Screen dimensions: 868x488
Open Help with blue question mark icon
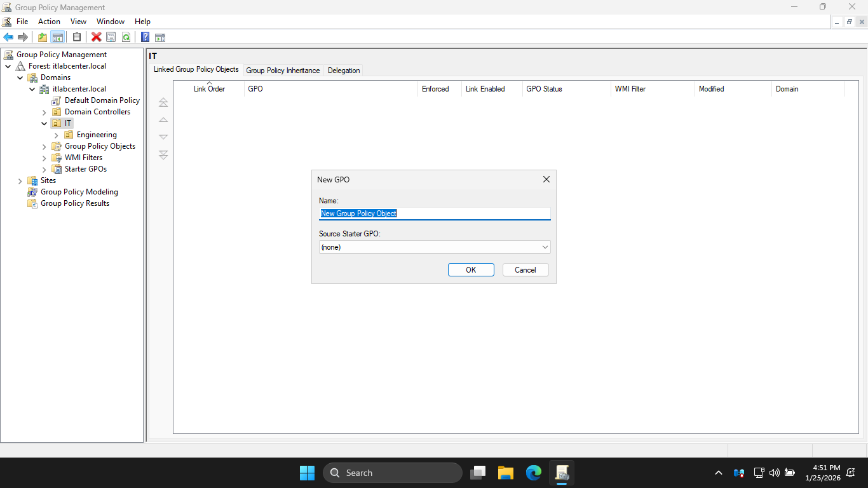pos(145,37)
